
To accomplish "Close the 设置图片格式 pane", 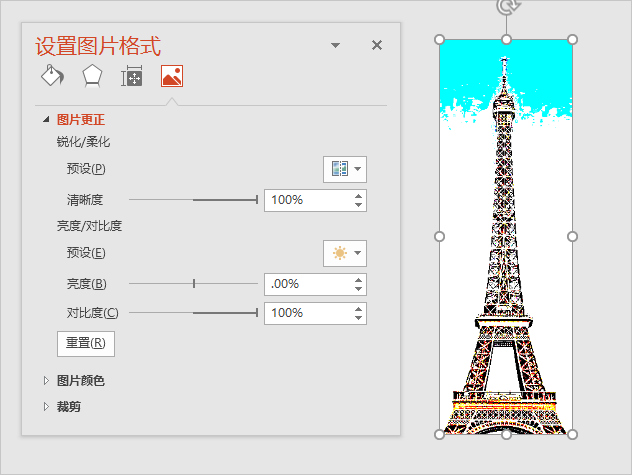I will click(x=377, y=45).
